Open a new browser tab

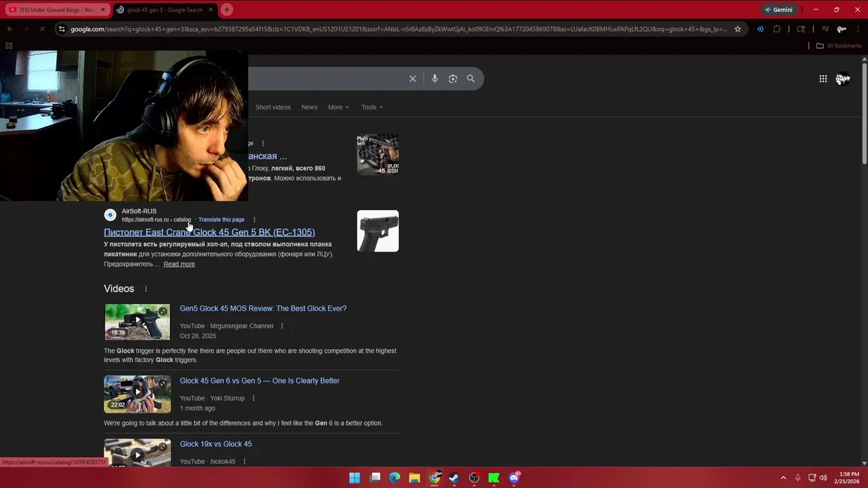pos(226,9)
